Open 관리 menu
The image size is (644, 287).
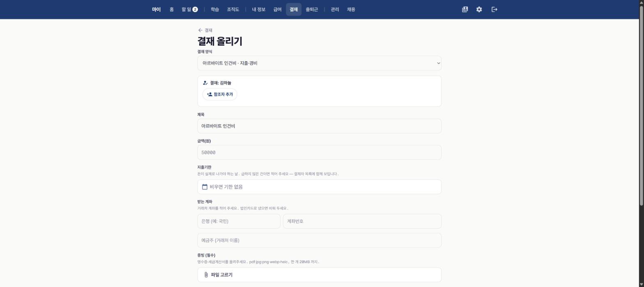click(335, 9)
